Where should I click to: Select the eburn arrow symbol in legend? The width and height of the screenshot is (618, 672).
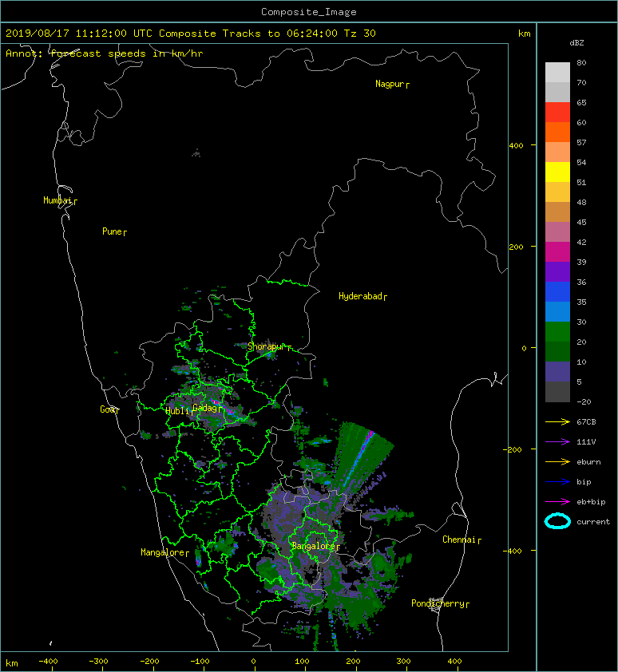(x=557, y=462)
